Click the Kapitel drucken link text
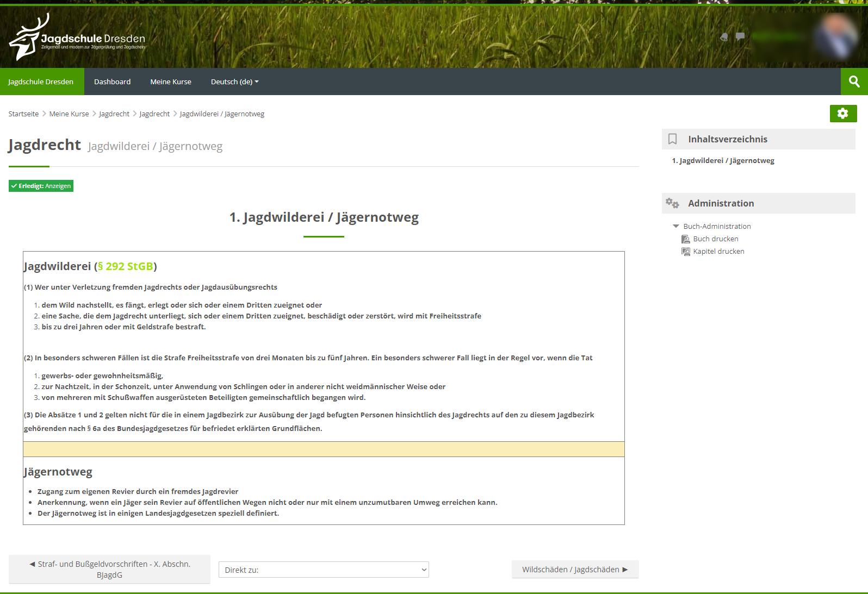This screenshot has height=594, width=868. (718, 251)
